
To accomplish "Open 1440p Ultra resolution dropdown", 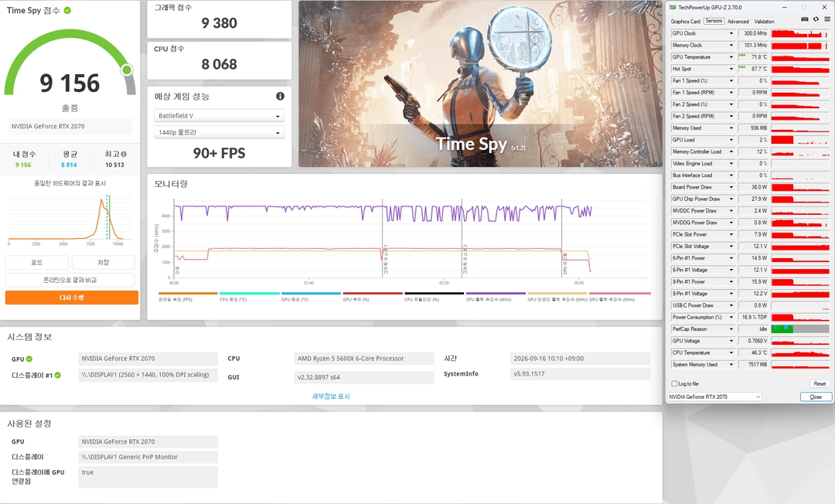I will pos(220,132).
